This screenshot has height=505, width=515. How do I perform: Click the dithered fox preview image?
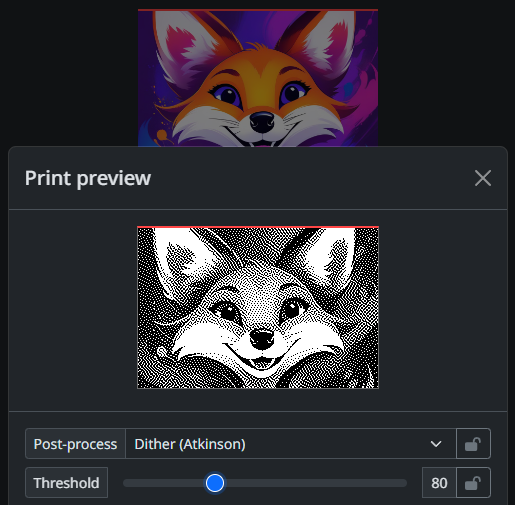[x=258, y=307]
